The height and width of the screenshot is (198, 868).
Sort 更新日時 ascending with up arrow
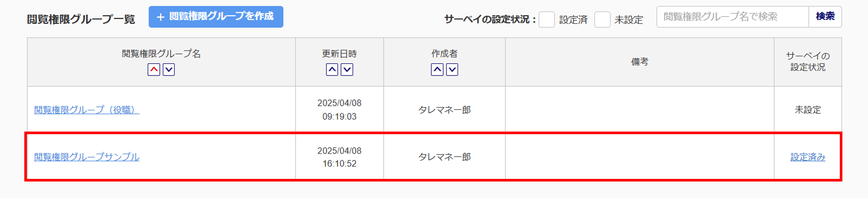[x=332, y=69]
